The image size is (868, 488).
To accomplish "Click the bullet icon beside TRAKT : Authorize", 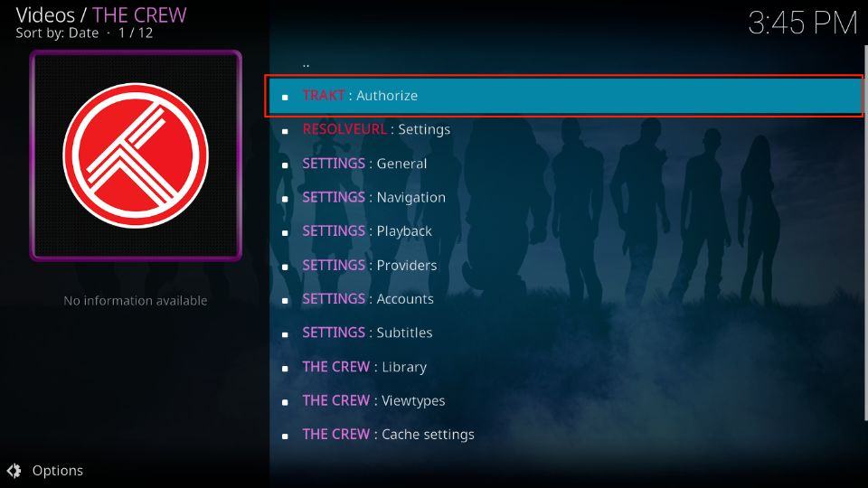I will 285,98.
